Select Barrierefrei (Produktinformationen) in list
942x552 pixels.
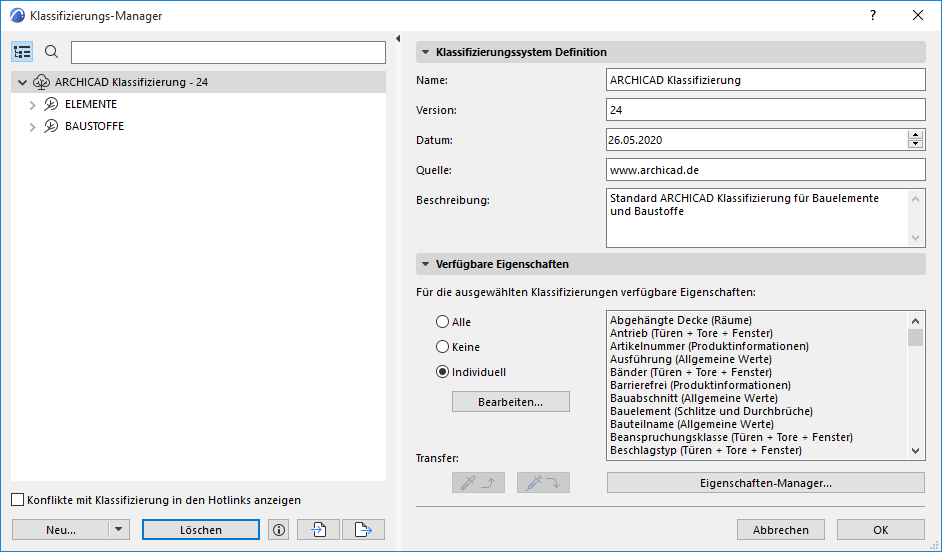[700, 385]
